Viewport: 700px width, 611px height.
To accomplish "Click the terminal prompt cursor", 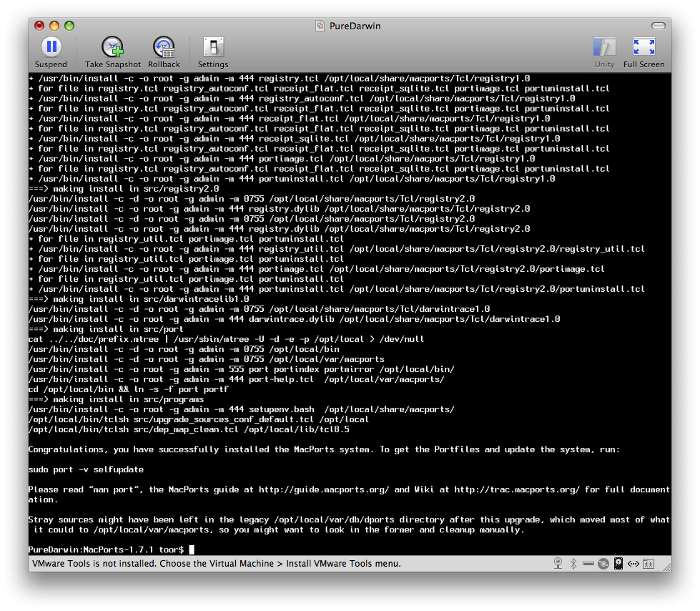I will [192, 549].
